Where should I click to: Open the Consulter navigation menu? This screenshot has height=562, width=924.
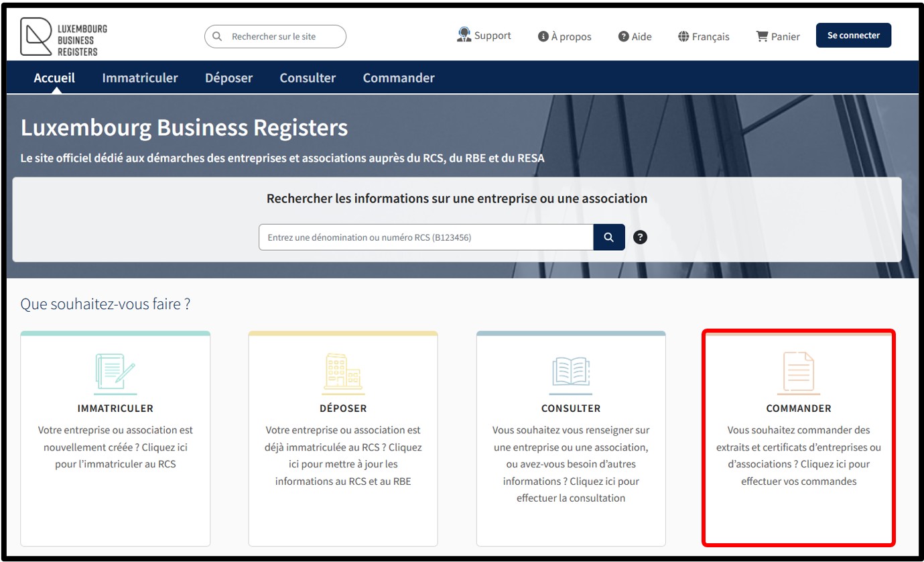[x=308, y=78]
